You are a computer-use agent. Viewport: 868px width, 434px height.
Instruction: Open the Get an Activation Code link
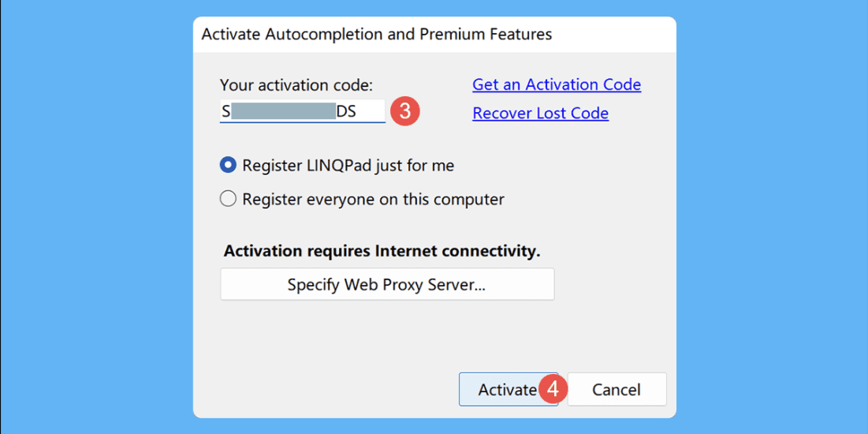coord(557,84)
